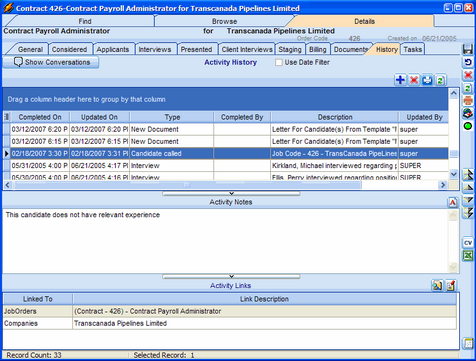Collapse the Activity Notes splitter arrow

pos(231,193)
